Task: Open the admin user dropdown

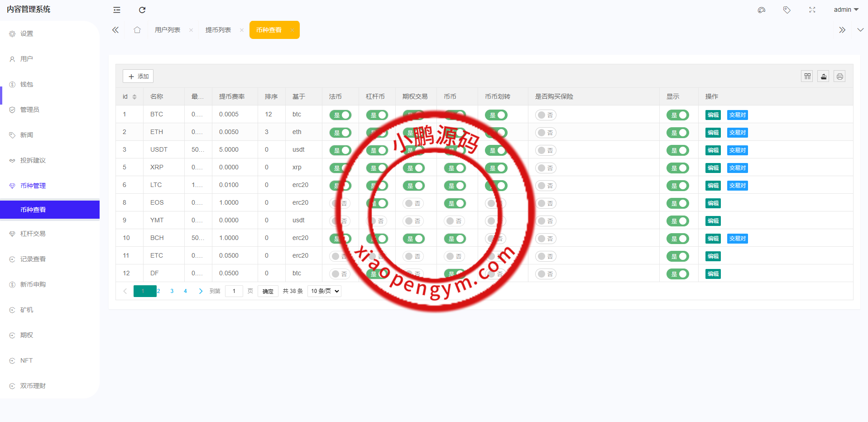Action: (x=846, y=10)
